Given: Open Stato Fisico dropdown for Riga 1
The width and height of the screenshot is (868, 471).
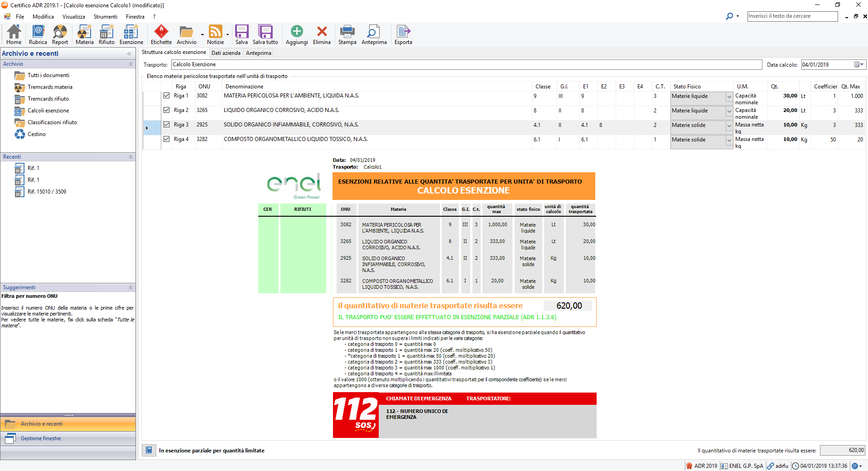Looking at the screenshot, I should pyautogui.click(x=729, y=97).
